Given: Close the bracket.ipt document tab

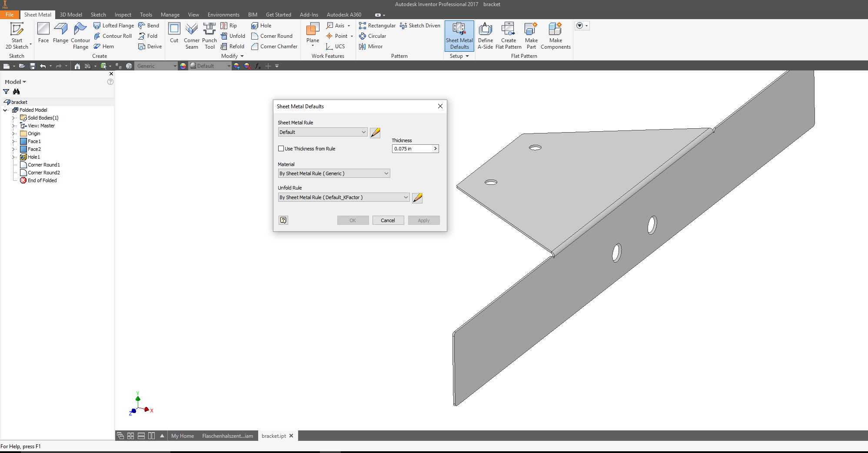Looking at the screenshot, I should point(291,436).
